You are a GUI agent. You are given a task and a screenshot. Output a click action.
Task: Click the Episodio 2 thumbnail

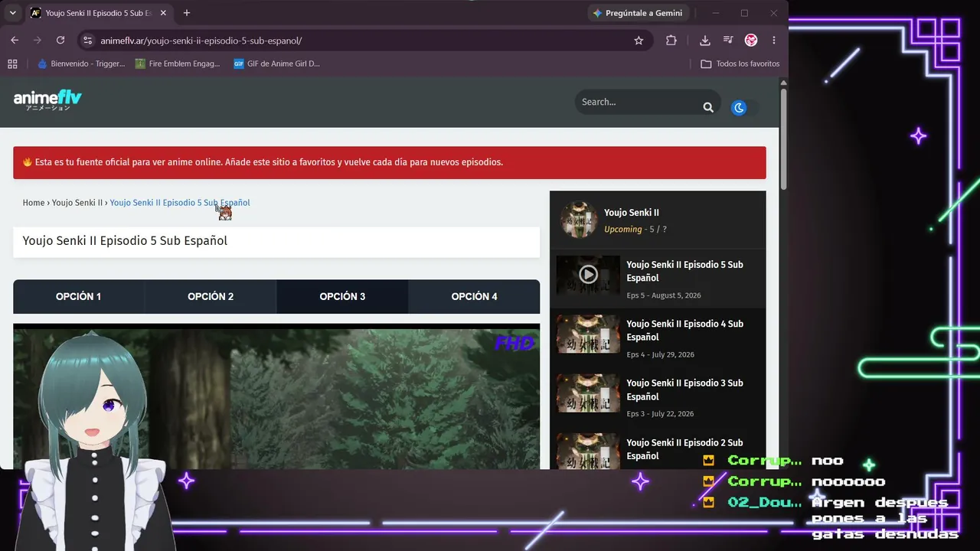588,452
